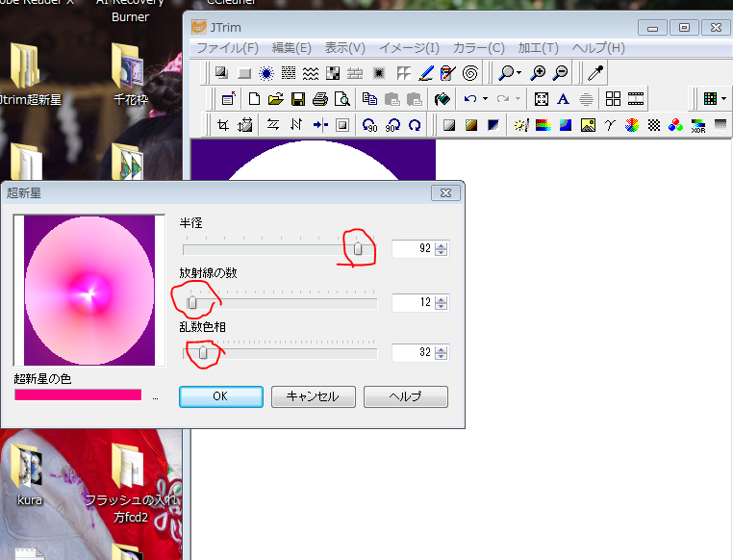Create a new blank image

click(254, 99)
